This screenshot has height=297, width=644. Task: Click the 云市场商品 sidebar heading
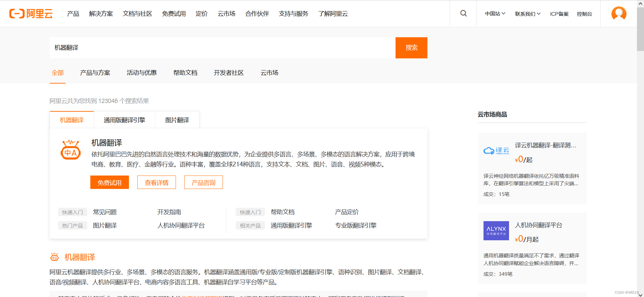pyautogui.click(x=492, y=114)
